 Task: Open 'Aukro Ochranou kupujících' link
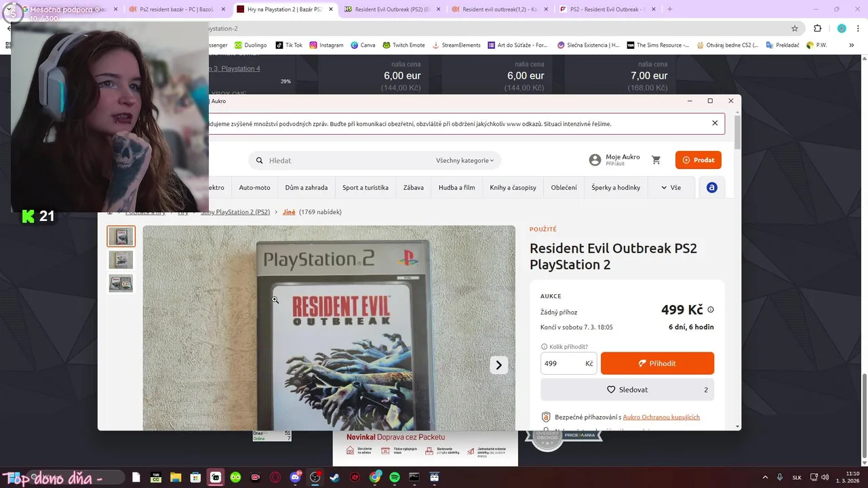tap(661, 417)
